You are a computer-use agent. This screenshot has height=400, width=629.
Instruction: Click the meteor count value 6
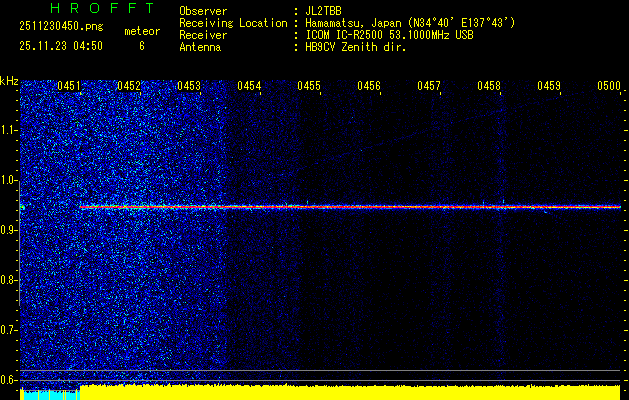141,46
